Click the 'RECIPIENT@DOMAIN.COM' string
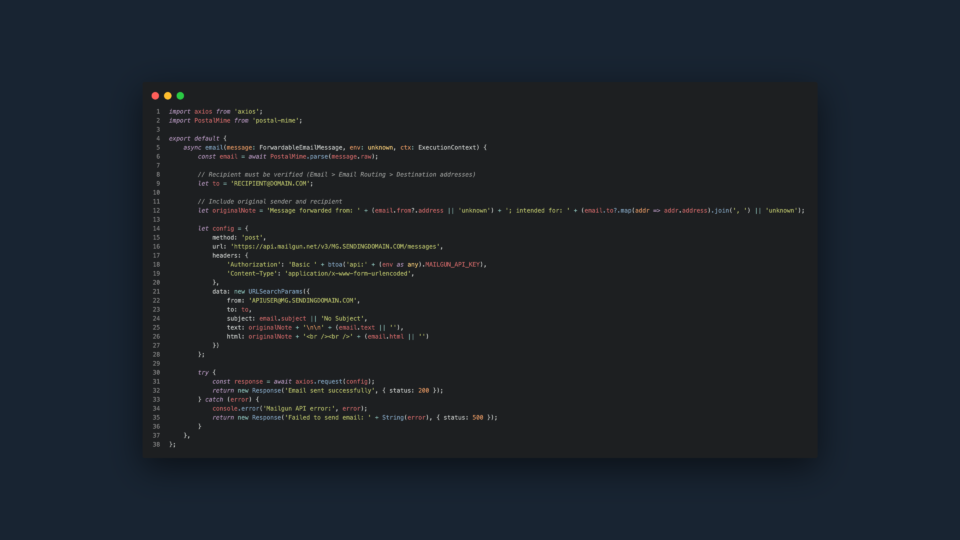 [270, 184]
